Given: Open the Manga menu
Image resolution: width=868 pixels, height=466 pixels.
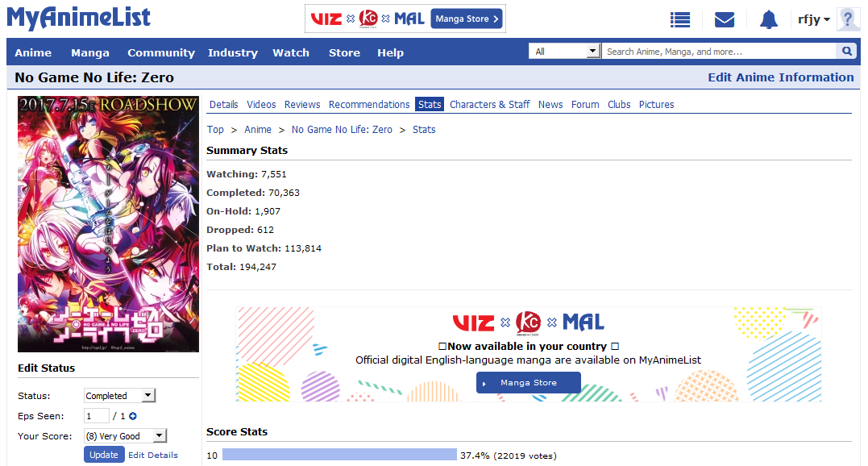Looking at the screenshot, I should tap(90, 52).
